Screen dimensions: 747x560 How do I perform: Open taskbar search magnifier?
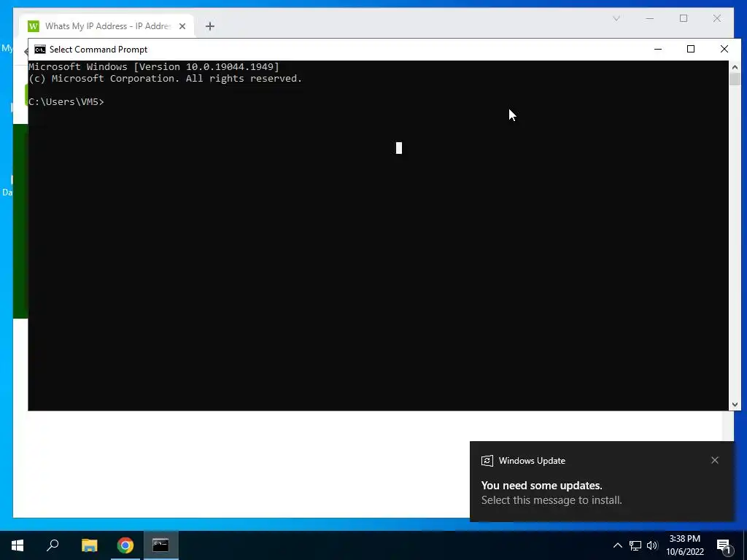pos(53,545)
